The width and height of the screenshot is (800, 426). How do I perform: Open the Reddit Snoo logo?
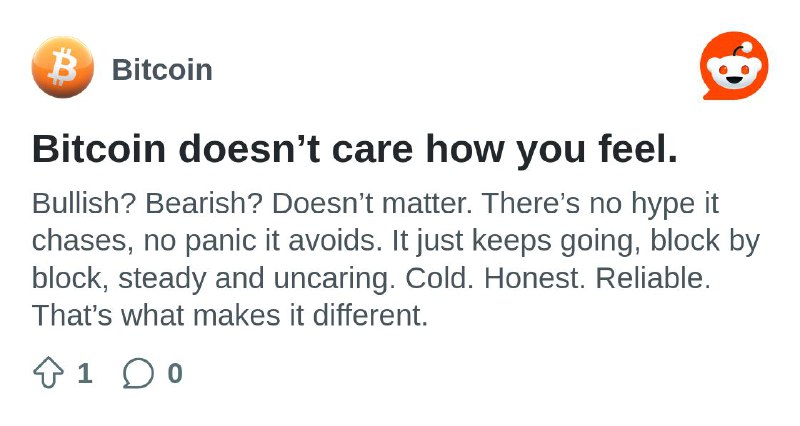tap(734, 66)
